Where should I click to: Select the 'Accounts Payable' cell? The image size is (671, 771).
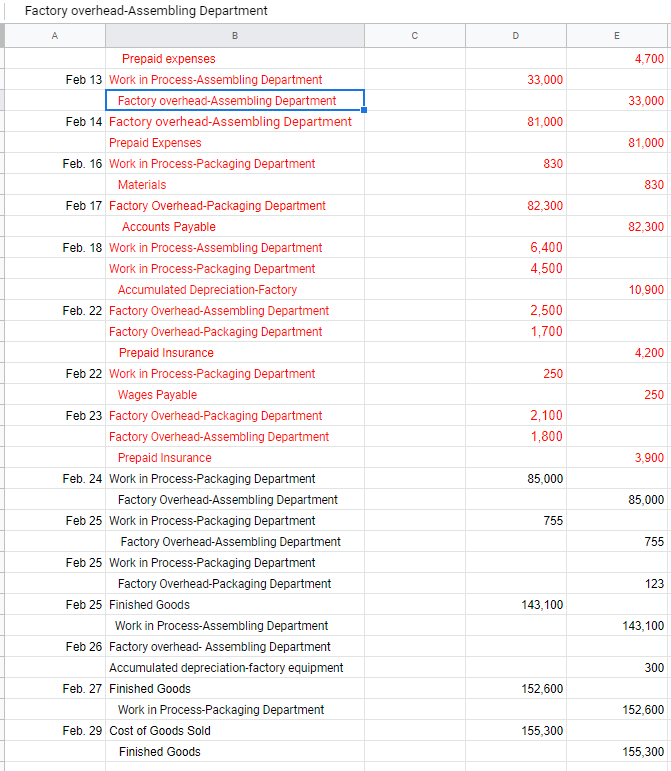click(235, 227)
